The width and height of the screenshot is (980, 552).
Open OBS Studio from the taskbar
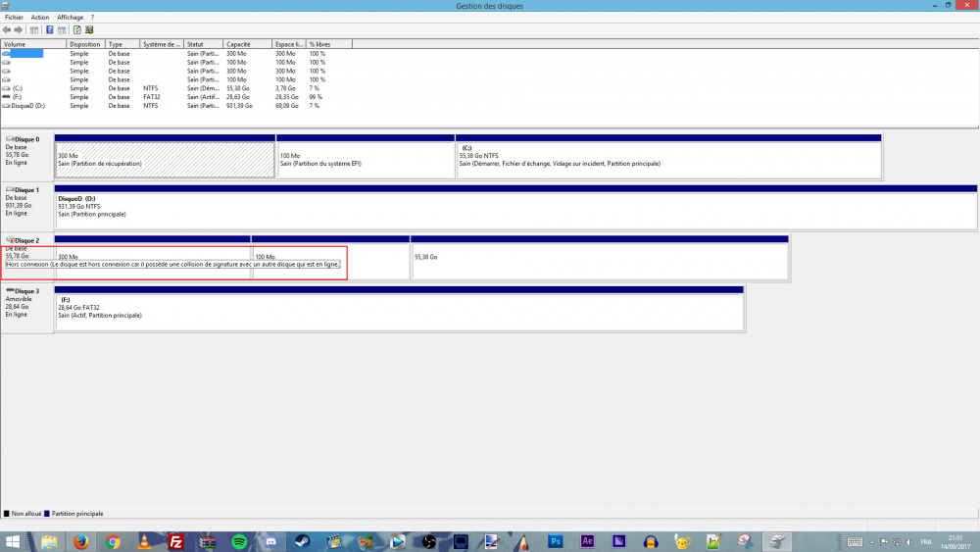(x=429, y=542)
